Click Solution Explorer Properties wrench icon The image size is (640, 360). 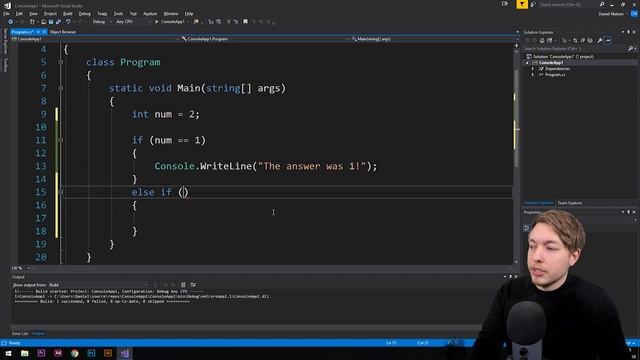point(600,40)
